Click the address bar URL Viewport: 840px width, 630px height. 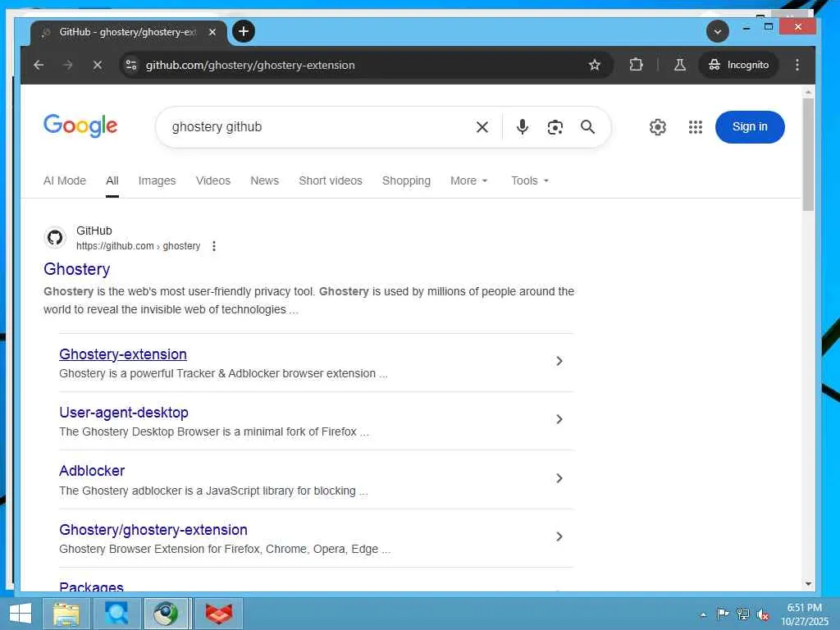(x=250, y=65)
